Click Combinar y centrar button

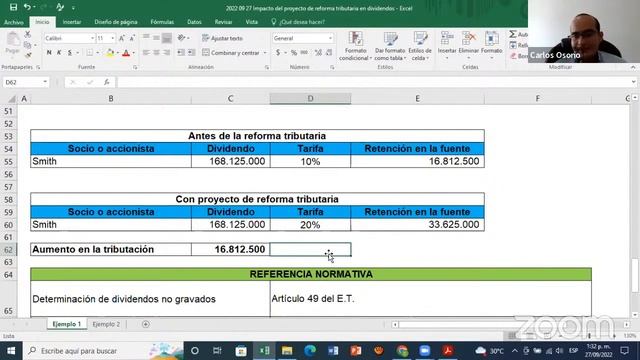231,53
